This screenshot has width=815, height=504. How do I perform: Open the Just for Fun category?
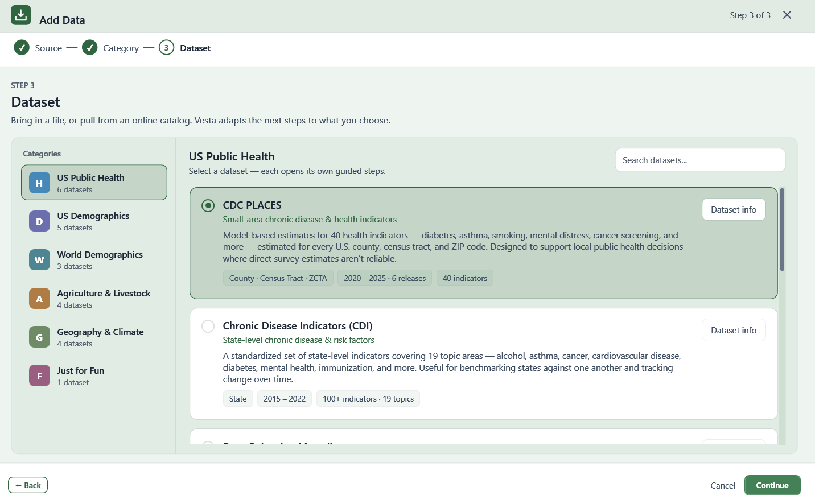pos(94,376)
